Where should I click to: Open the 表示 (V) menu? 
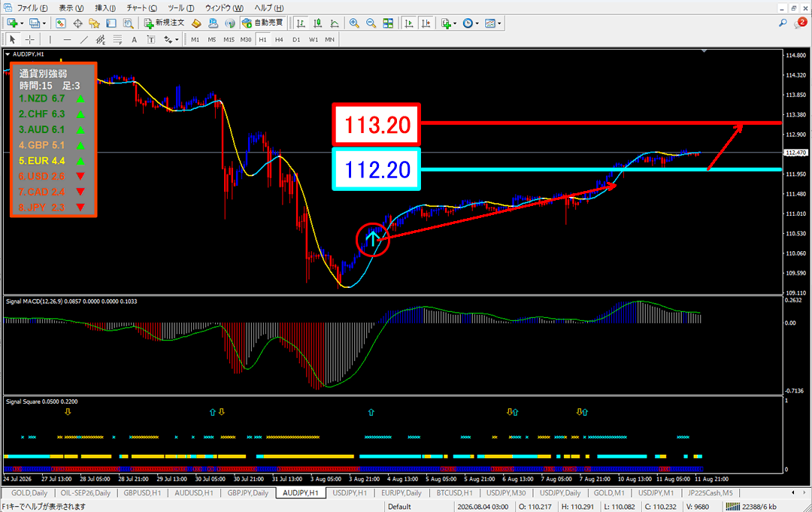coord(71,8)
